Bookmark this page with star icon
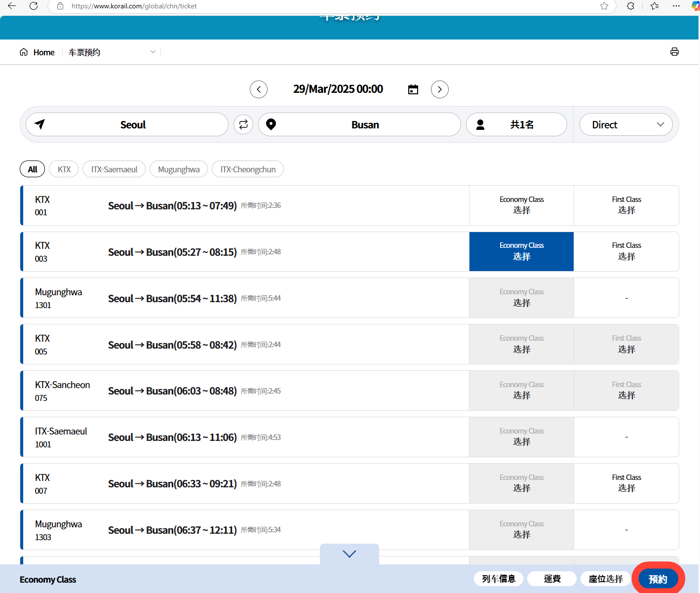Image resolution: width=700 pixels, height=593 pixels. pyautogui.click(x=604, y=6)
